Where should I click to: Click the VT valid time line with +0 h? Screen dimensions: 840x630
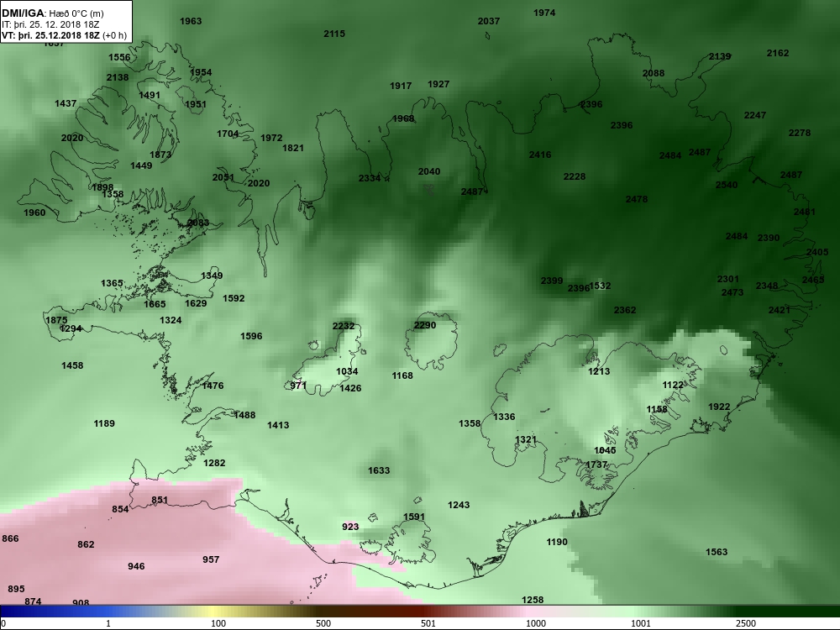[x=65, y=35]
